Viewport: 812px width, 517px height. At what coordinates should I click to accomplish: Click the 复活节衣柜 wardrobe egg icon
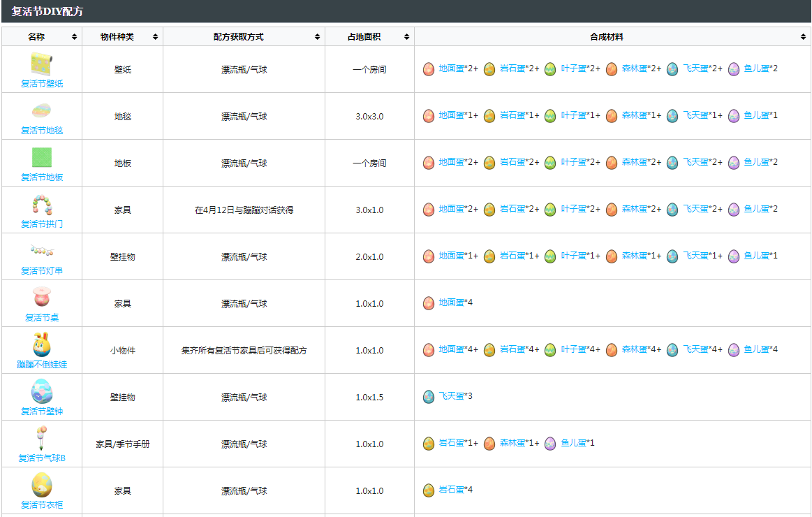[x=41, y=485]
